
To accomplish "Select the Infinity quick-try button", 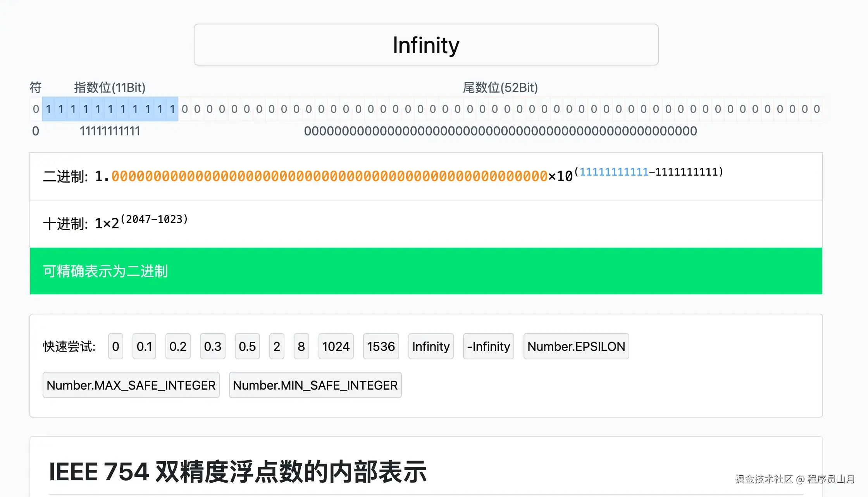I will point(431,346).
